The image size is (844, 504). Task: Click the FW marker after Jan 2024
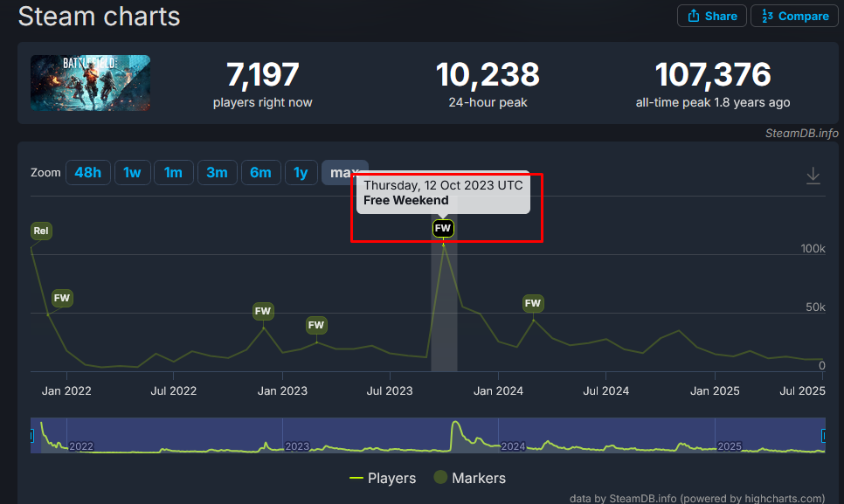tap(533, 303)
